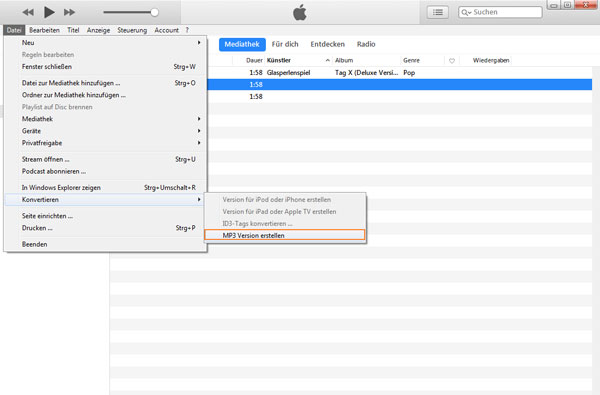Open the ? help menu
600x395 pixels.
[x=187, y=30]
